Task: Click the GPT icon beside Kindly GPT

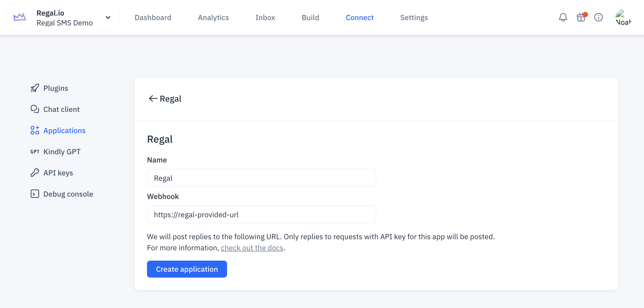Action: click(x=35, y=152)
